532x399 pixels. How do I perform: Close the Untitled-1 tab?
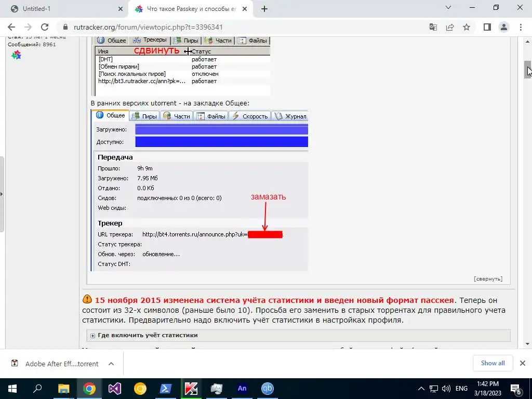point(120,9)
